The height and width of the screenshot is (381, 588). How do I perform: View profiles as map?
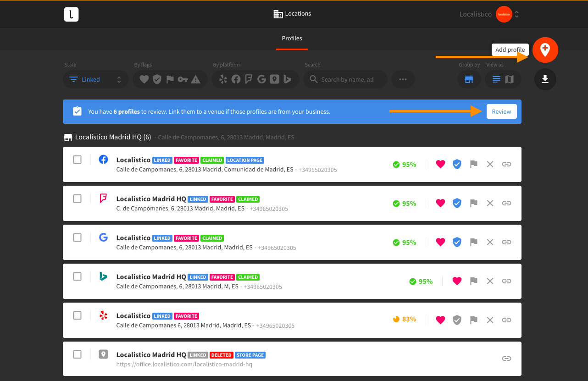pyautogui.click(x=509, y=79)
